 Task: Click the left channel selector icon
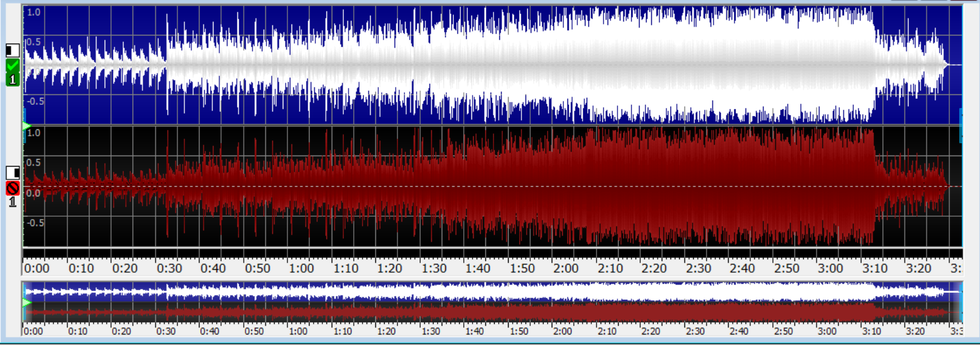[x=12, y=50]
